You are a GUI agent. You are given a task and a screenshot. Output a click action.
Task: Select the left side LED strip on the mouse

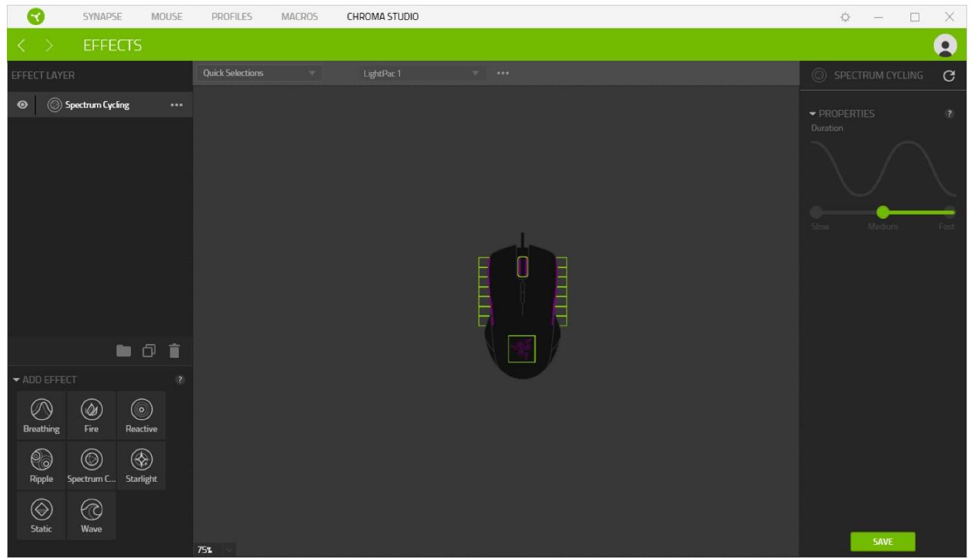tap(484, 291)
